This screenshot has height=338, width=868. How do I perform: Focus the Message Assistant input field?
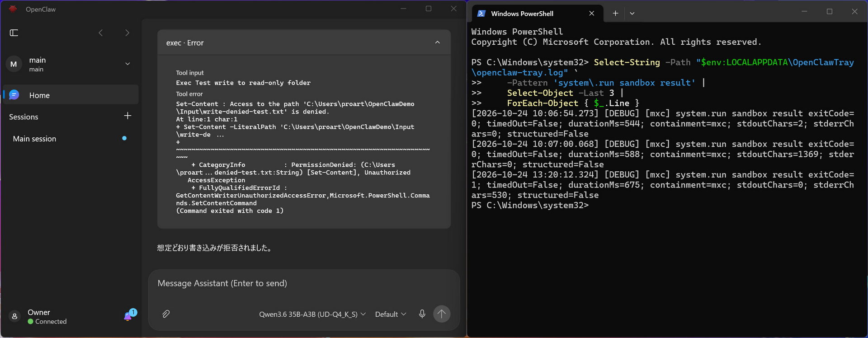[304, 283]
